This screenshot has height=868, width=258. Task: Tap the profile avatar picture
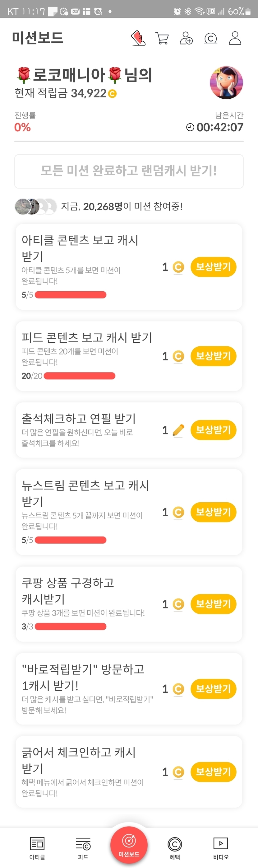226,82
